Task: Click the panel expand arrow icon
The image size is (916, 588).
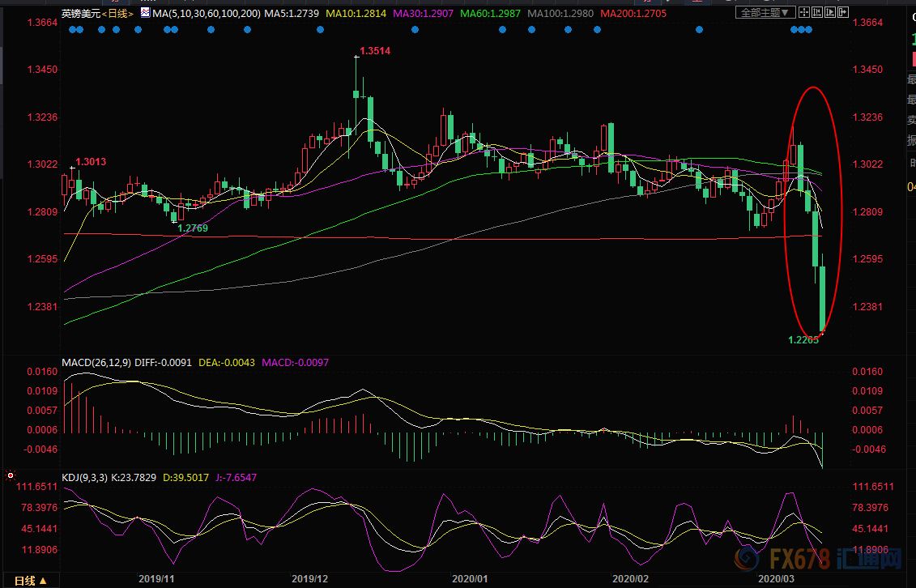Action: pos(842,12)
